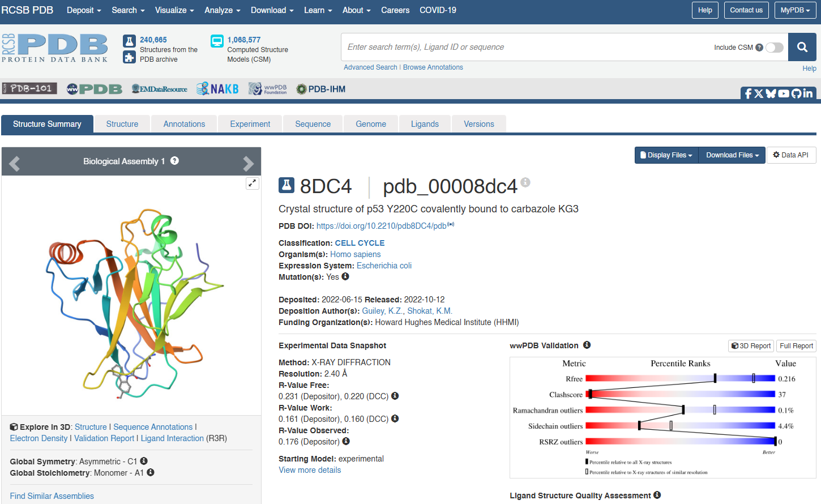Click the View more details link
Image resolution: width=821 pixels, height=504 pixels.
[310, 470]
